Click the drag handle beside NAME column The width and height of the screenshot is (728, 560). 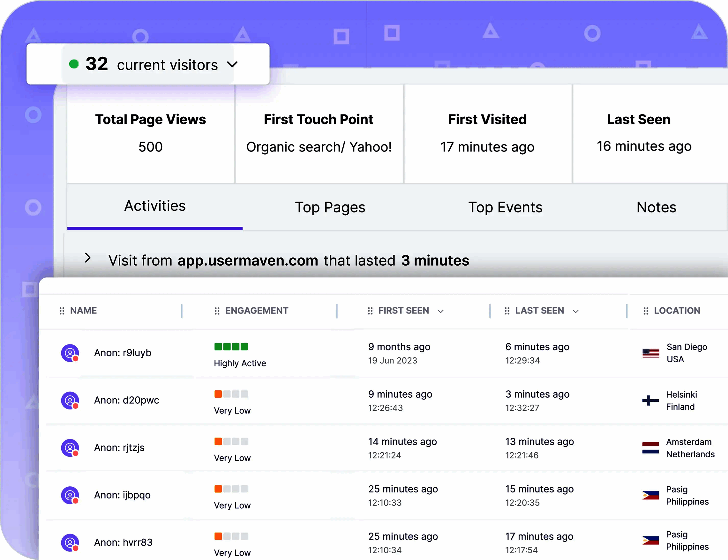point(62,311)
